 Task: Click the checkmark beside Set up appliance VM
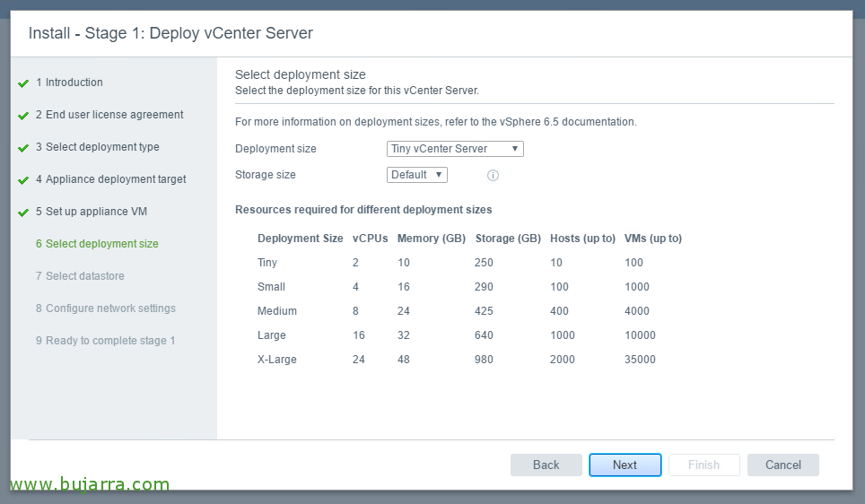tap(23, 213)
